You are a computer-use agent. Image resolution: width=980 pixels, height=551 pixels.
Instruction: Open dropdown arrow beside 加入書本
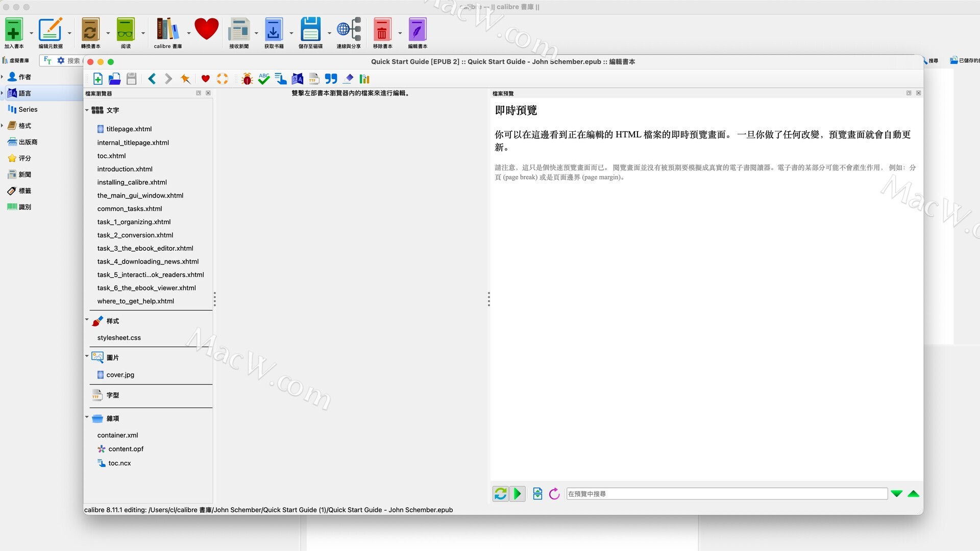32,33
